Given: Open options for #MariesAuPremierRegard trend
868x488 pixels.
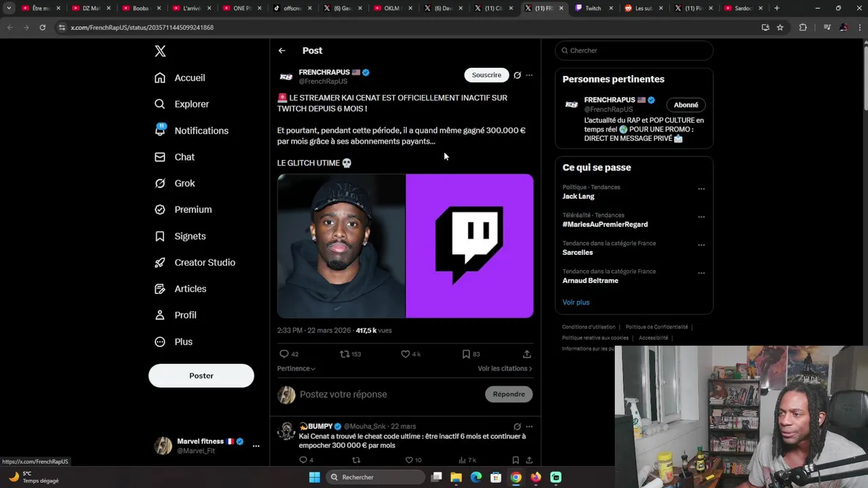Looking at the screenshot, I should click(x=701, y=217).
